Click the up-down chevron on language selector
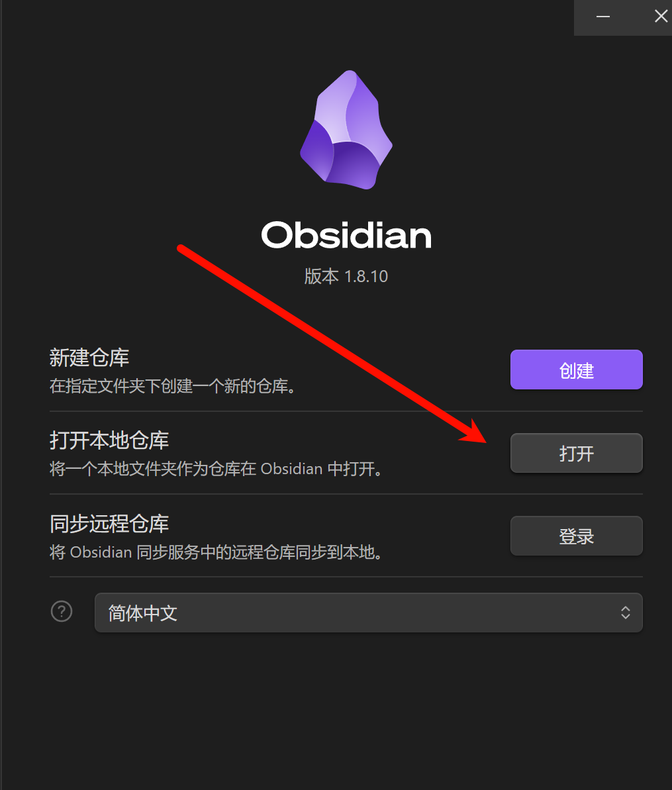Screen dimensions: 672x790 click(625, 613)
